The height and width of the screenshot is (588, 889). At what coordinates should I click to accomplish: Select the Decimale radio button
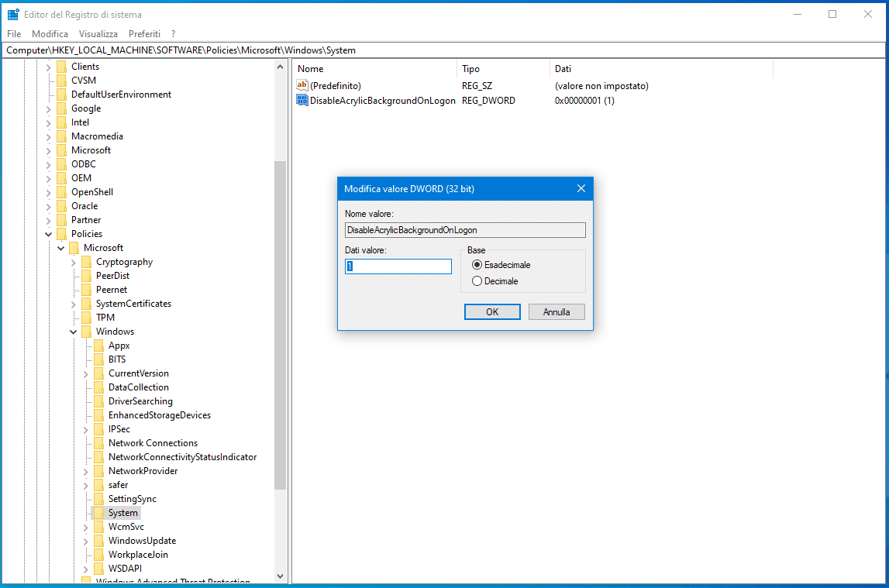click(x=477, y=281)
